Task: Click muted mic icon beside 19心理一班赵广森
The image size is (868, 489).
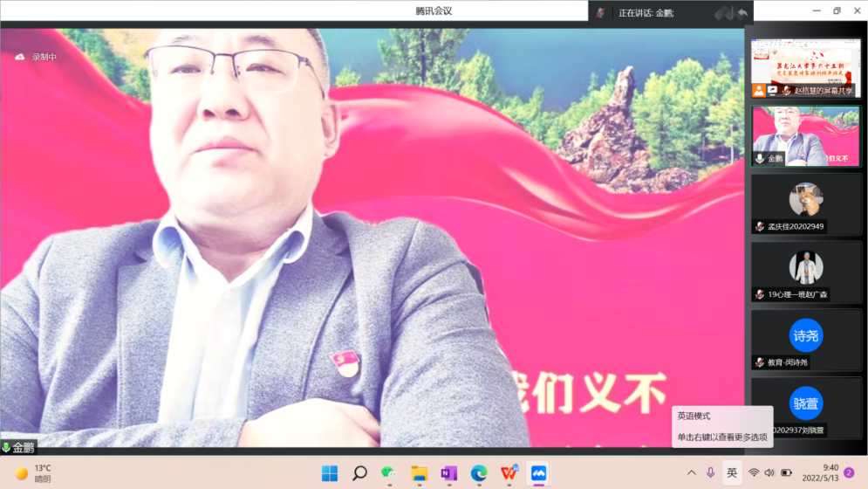Action: [760, 295]
